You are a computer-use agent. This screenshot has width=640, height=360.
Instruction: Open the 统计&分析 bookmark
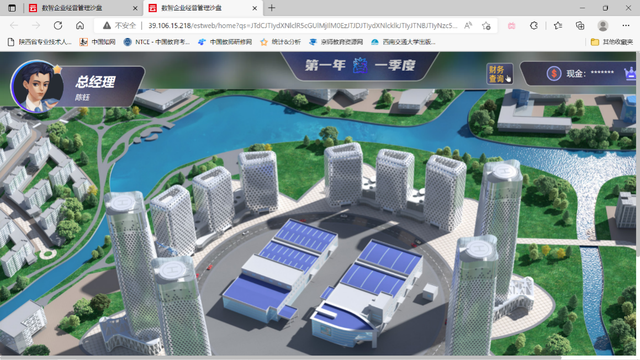(281, 42)
